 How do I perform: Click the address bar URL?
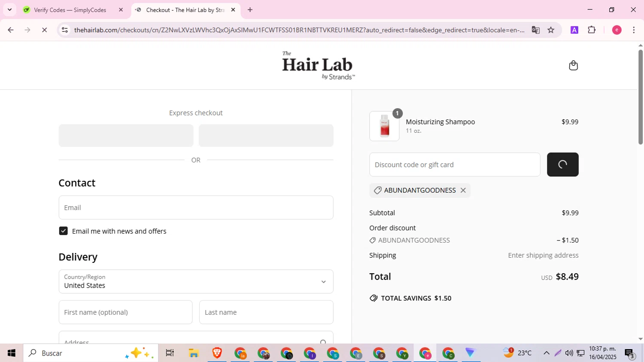pos(299,30)
